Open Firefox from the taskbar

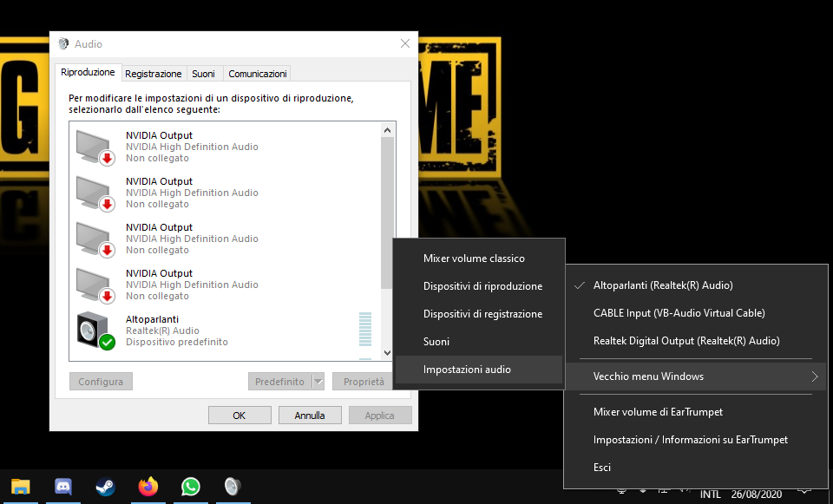(x=148, y=487)
